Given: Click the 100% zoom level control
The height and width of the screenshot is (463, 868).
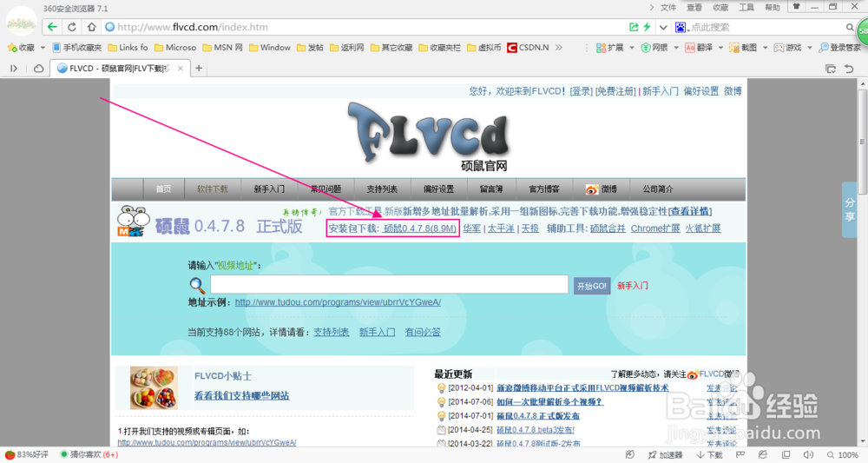Looking at the screenshot, I should coord(843,454).
